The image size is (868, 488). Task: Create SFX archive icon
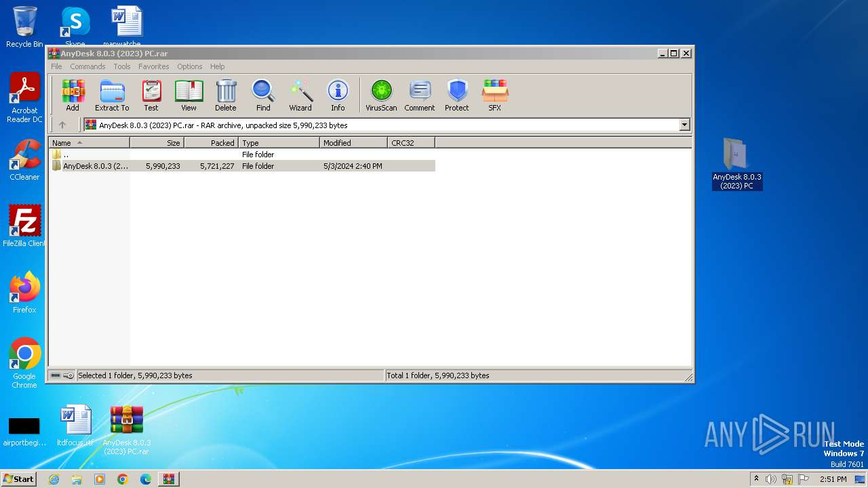(495, 95)
